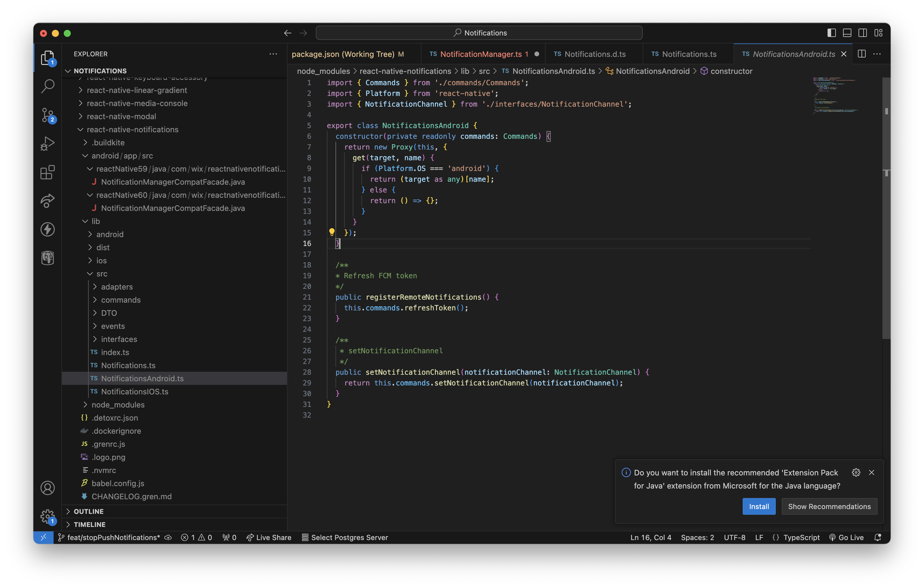Go back with the left arrow

tap(287, 33)
